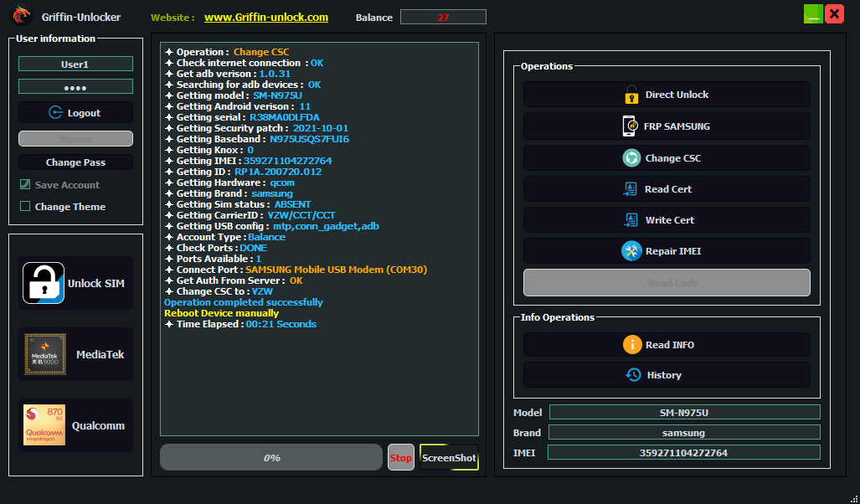Click the Balance field showing 27
860x504 pixels.
coord(443,17)
